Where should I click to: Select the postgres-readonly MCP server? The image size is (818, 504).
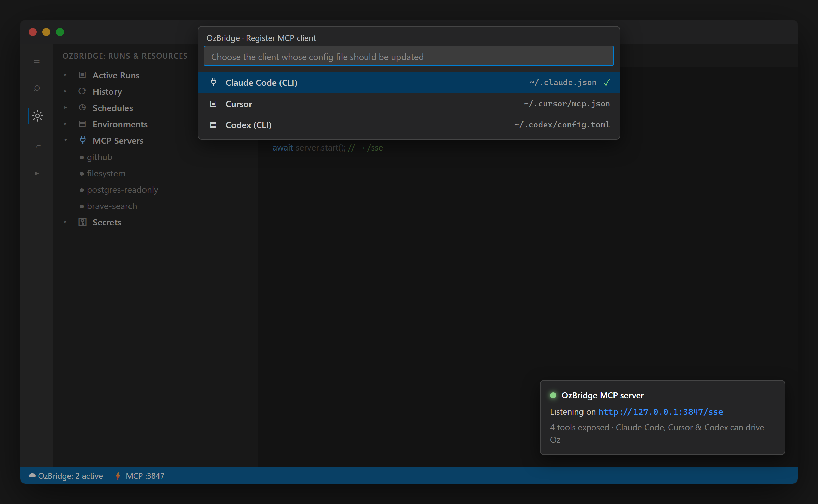point(122,190)
